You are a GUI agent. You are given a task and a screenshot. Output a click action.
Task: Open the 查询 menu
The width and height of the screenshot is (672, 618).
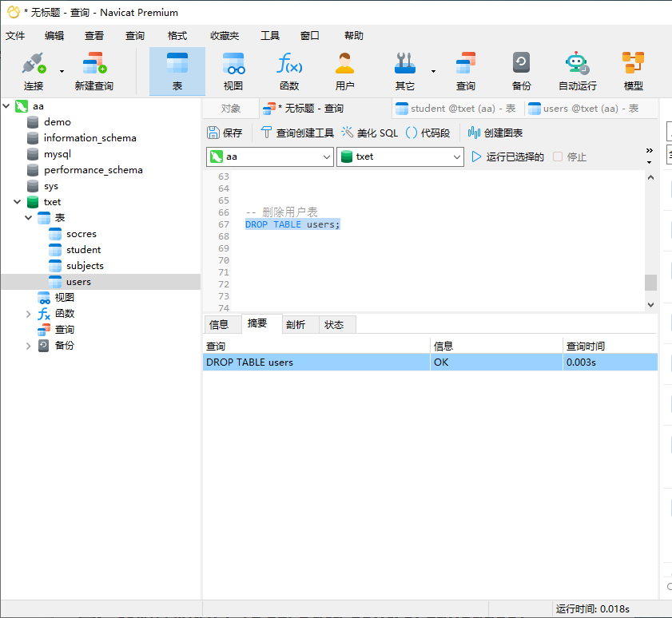click(x=135, y=36)
